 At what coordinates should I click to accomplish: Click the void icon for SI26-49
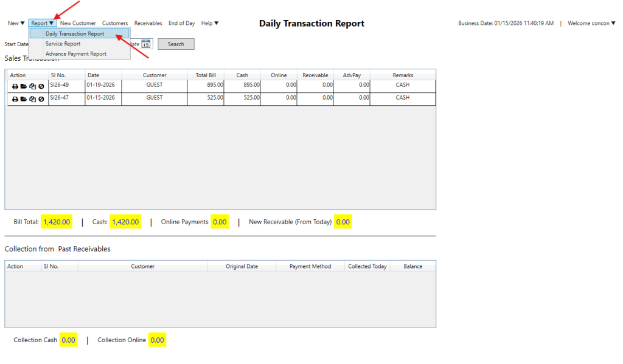click(41, 86)
